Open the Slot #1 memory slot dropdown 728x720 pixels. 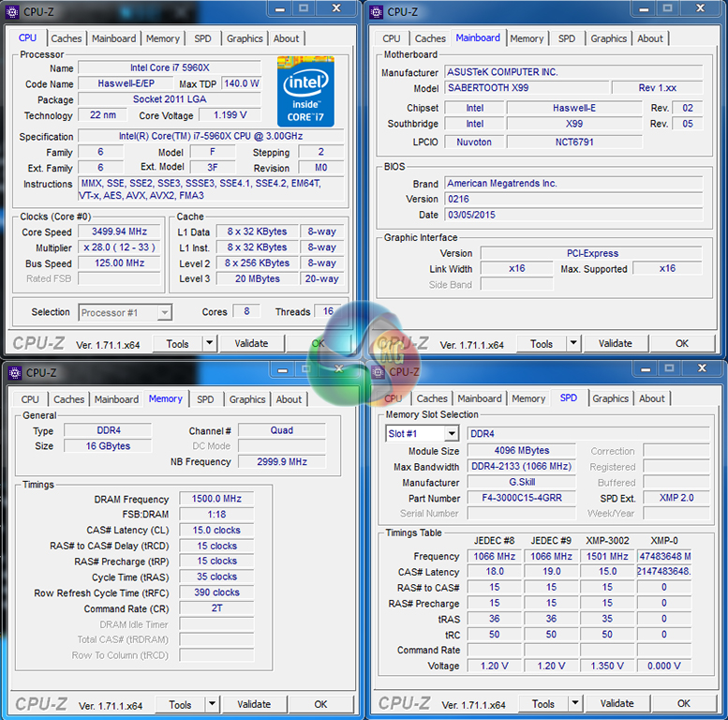pyautogui.click(x=451, y=434)
